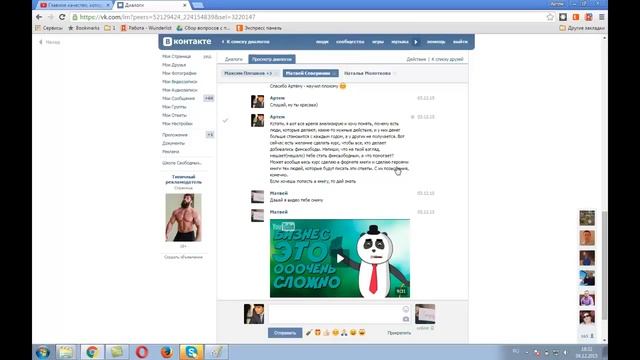Screen dimensions: 640x360
Task: Open File Explorer from the taskbar
Action: (67, 352)
